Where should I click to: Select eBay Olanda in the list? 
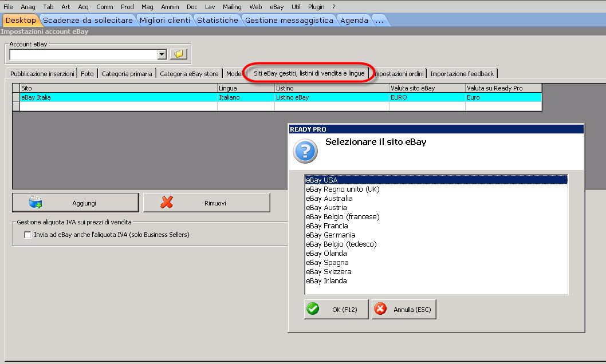coord(436,254)
